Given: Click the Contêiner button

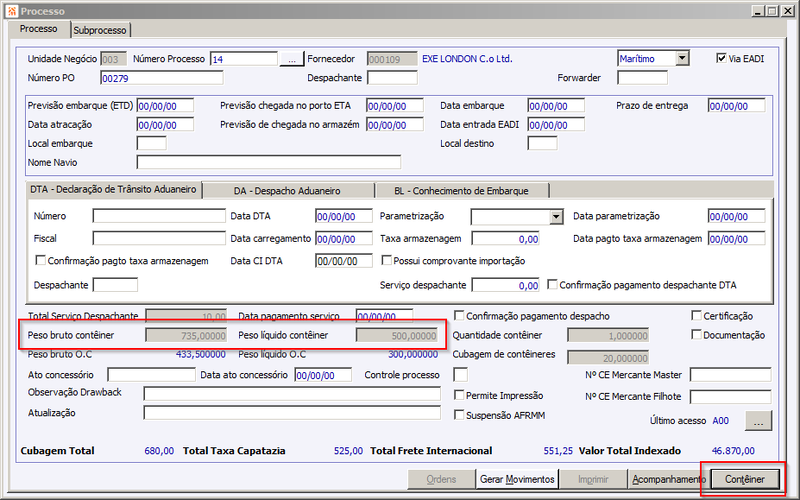Looking at the screenshot, I should (x=745, y=480).
